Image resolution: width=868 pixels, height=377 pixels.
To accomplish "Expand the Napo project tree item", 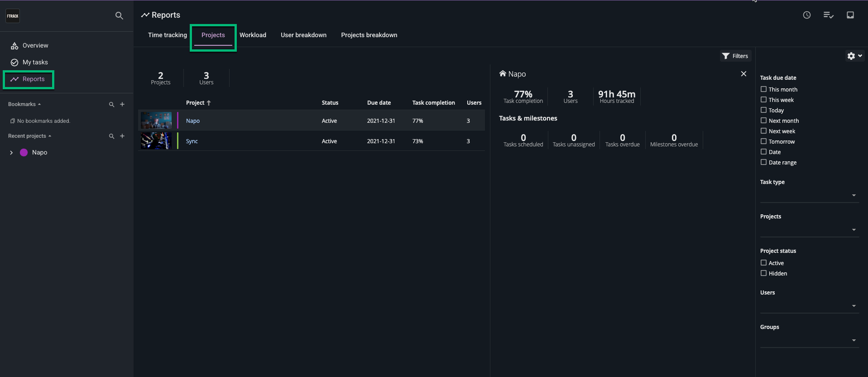I will click(x=11, y=153).
